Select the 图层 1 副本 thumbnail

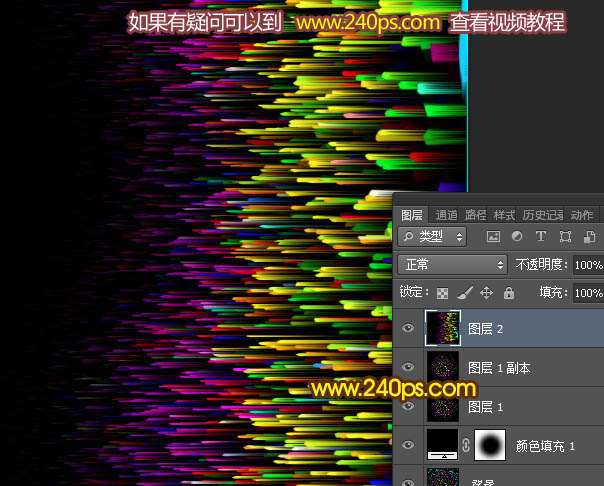tap(443, 367)
